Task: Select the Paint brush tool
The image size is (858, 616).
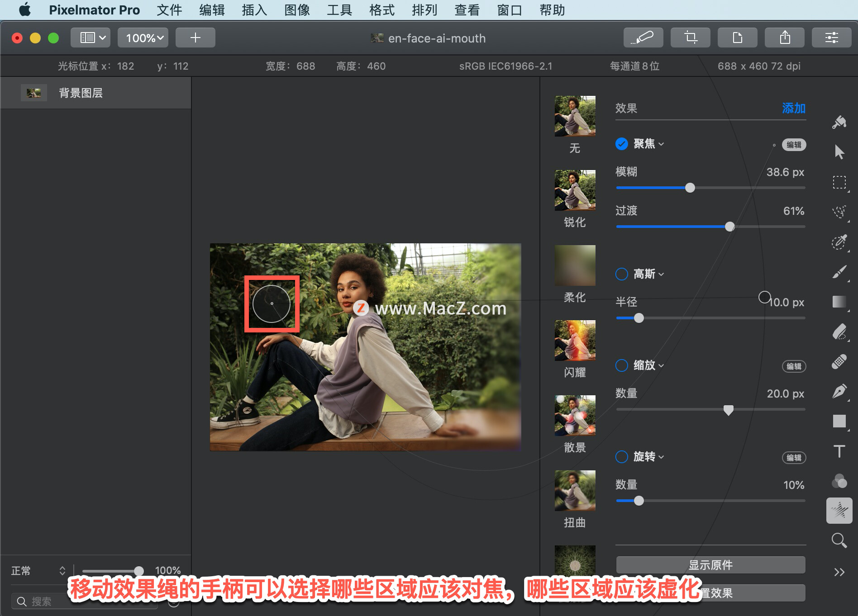Action: [x=839, y=272]
